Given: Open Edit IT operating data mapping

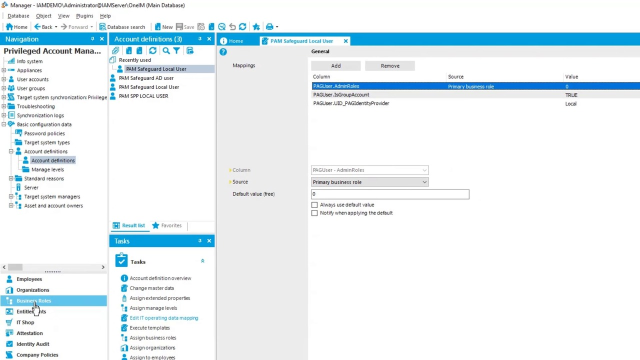Looking at the screenshot, I should [x=164, y=318].
